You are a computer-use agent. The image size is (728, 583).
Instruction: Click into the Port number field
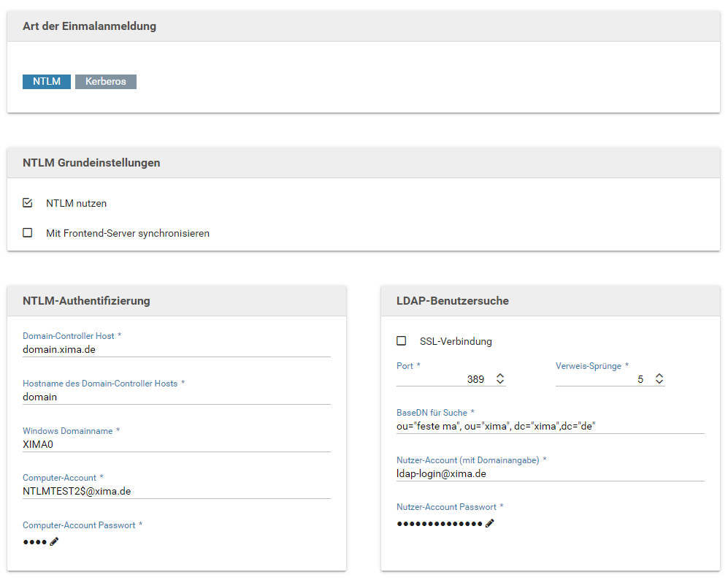tap(442, 379)
